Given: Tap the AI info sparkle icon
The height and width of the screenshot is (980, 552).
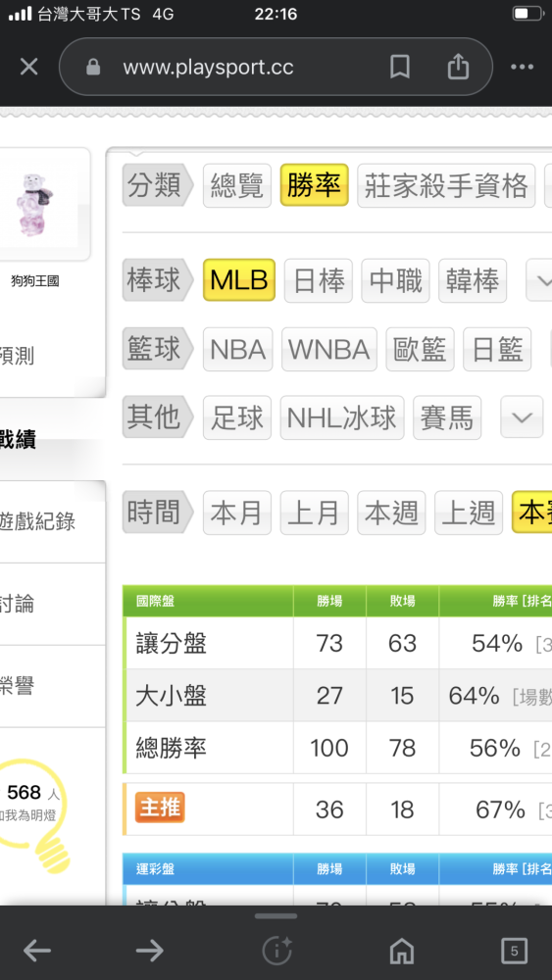Looking at the screenshot, I should 276,951.
